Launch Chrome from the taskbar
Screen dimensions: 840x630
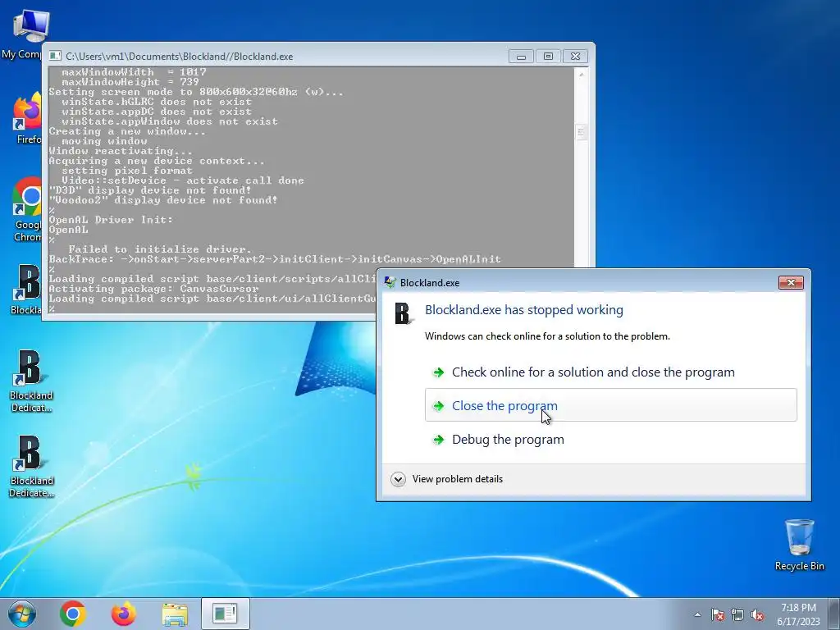coord(73,614)
